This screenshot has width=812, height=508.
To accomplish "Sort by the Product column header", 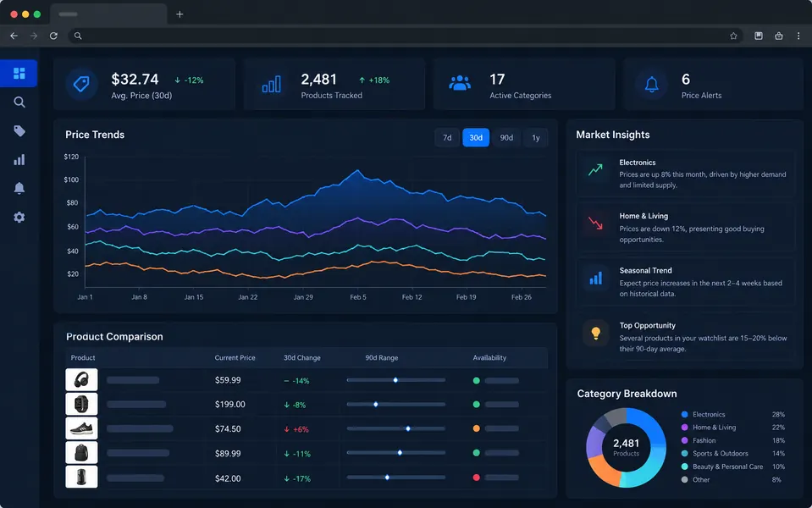I will 83,358.
